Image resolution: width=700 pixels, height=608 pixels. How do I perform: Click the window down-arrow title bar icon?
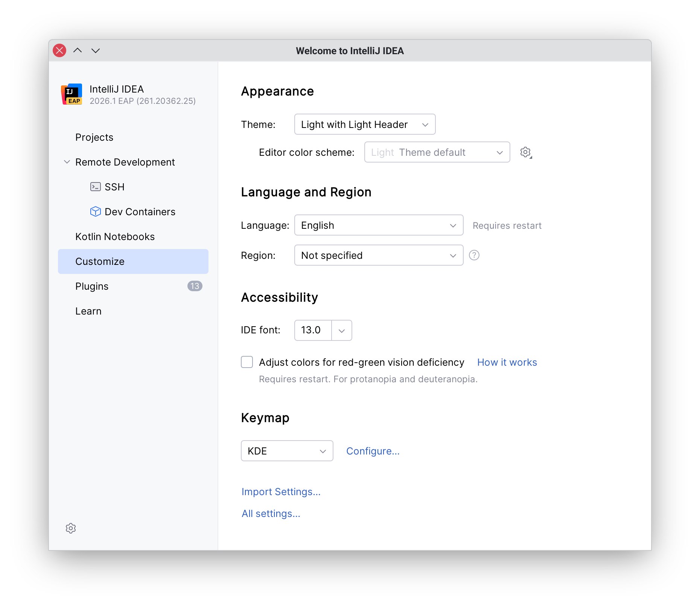point(96,50)
